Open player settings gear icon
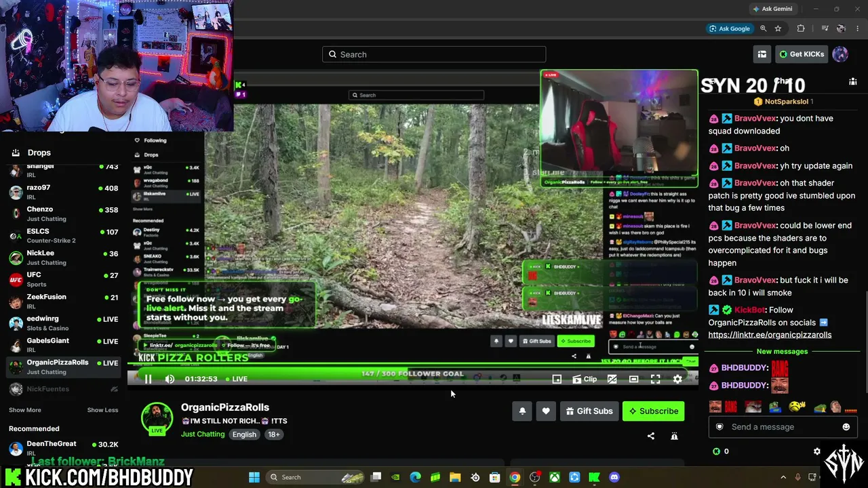Image resolution: width=868 pixels, height=488 pixels. pos(677,379)
